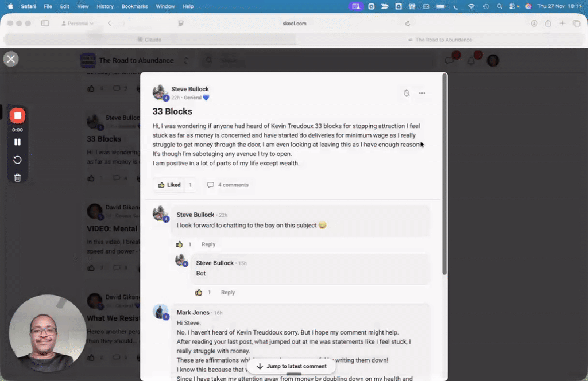Viewport: 588px width, 381px height.
Task: Open the Wi-Fi menu bar icon
Action: click(471, 6)
